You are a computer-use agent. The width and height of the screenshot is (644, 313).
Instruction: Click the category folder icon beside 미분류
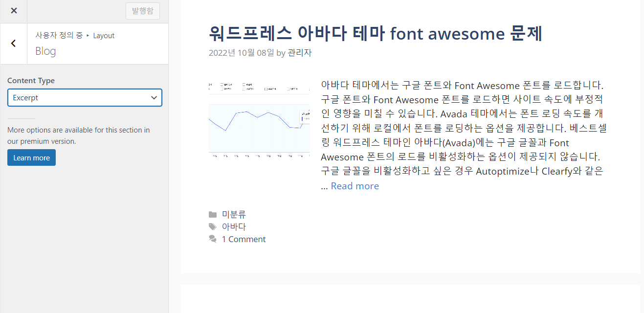tap(213, 214)
